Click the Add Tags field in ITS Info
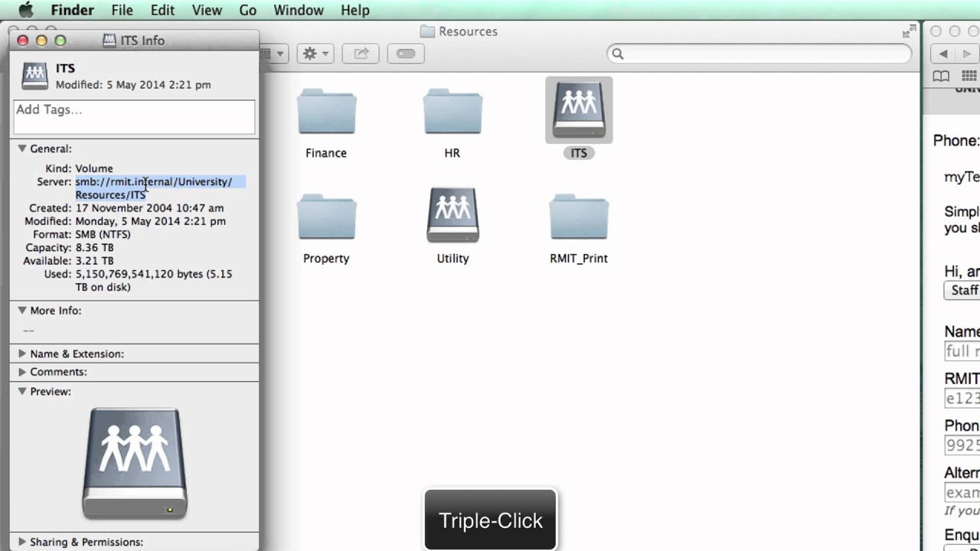 pyautogui.click(x=134, y=117)
